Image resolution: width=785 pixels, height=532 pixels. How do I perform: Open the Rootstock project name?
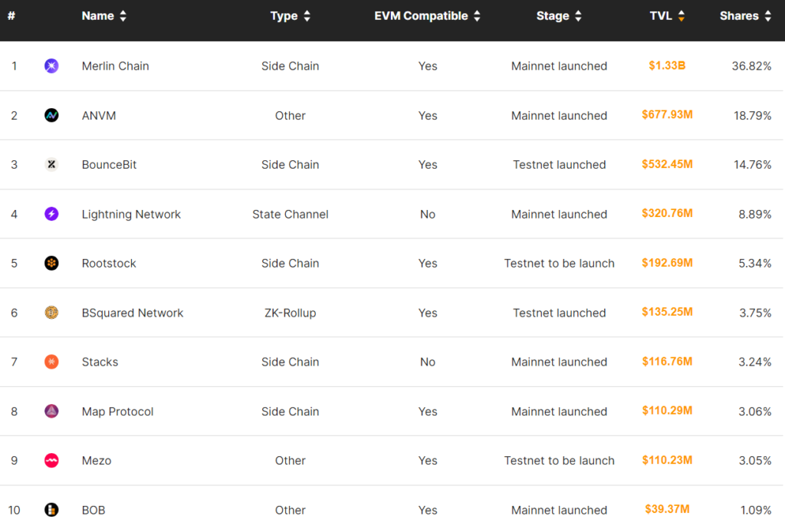[x=109, y=264]
